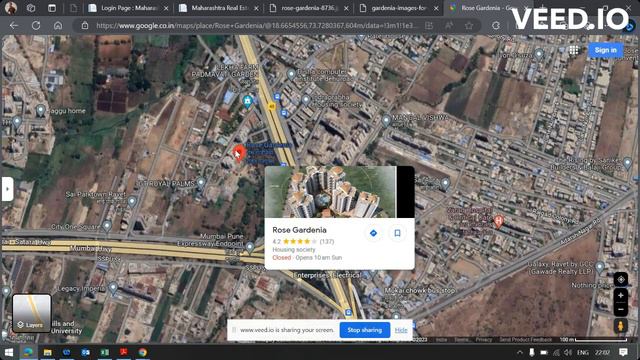
Task: Close the gardenia-images tab
Action: (436, 8)
